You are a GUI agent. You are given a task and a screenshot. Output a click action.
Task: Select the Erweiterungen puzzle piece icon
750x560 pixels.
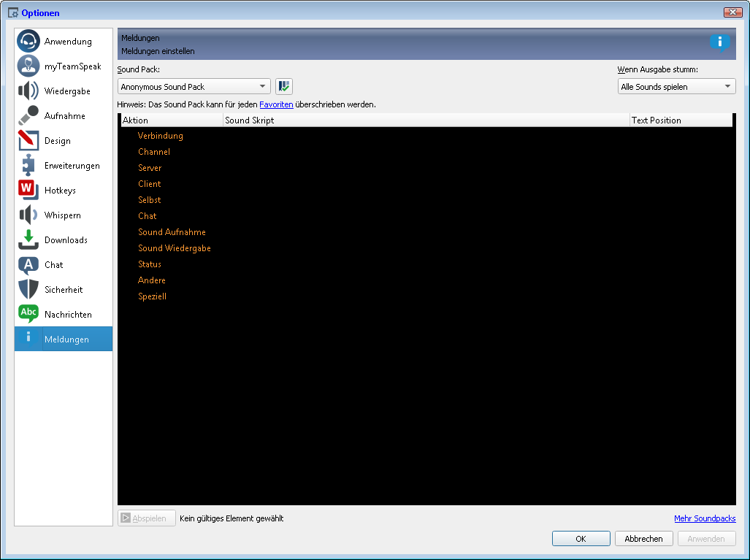point(28,166)
